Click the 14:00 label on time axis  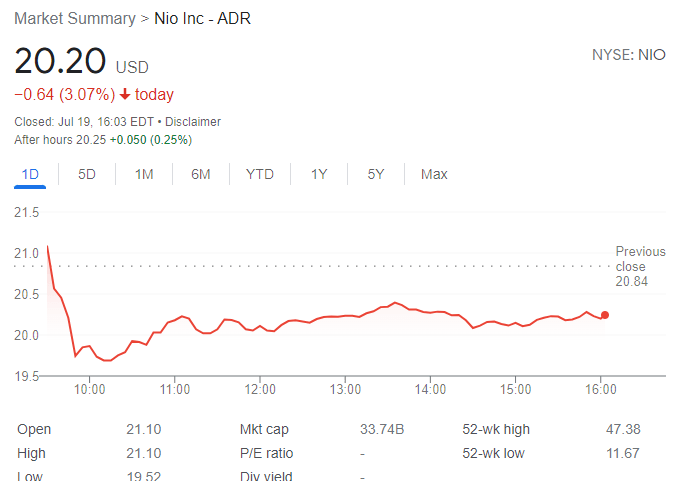pos(430,388)
